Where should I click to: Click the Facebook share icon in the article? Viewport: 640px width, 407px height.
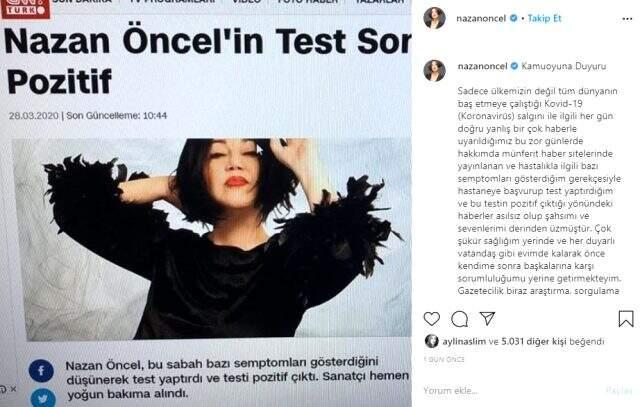(41, 371)
